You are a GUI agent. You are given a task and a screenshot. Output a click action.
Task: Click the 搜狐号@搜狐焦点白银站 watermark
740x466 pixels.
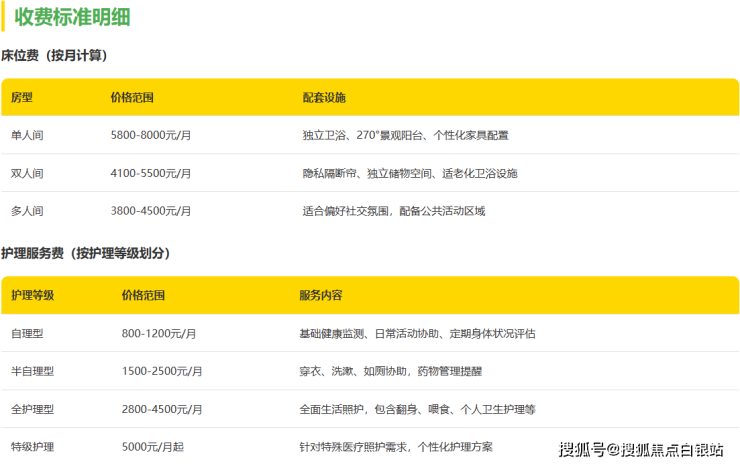[x=640, y=449]
